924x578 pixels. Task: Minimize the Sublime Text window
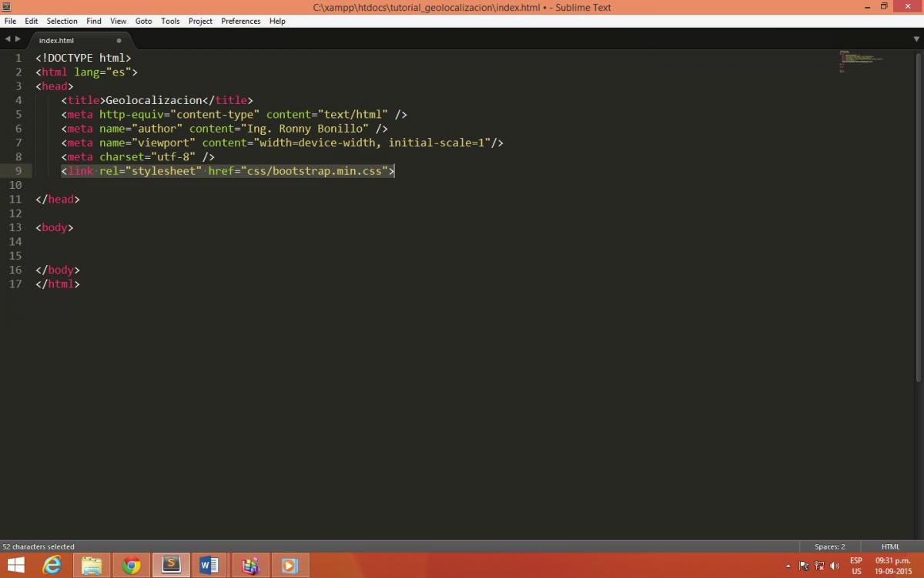(869, 6)
